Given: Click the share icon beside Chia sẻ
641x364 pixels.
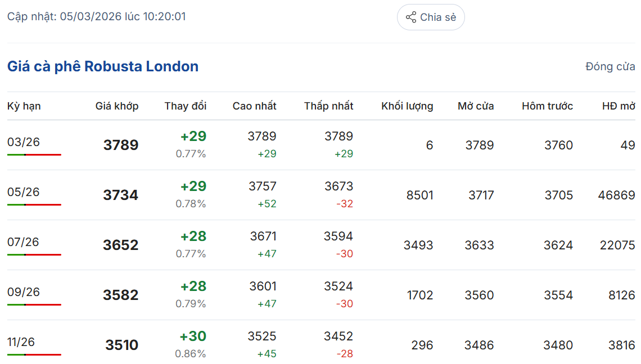Looking at the screenshot, I should pyautogui.click(x=411, y=17).
